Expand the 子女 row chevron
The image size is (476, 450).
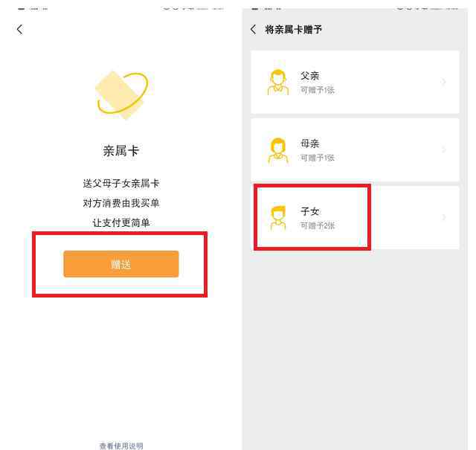tap(443, 217)
